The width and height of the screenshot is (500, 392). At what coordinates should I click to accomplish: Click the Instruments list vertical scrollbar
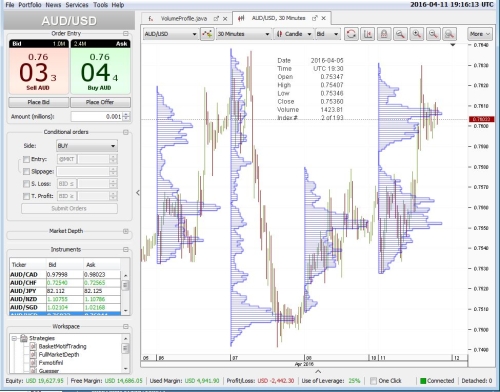pyautogui.click(x=126, y=293)
